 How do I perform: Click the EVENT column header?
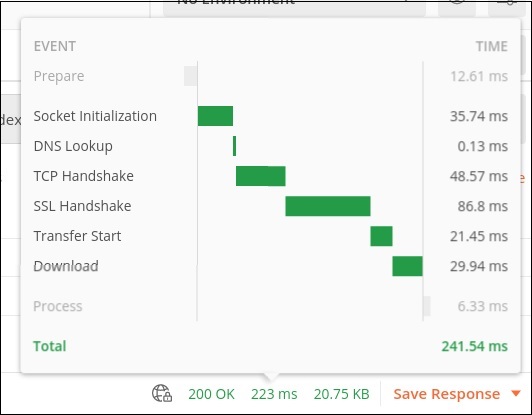tap(55, 46)
